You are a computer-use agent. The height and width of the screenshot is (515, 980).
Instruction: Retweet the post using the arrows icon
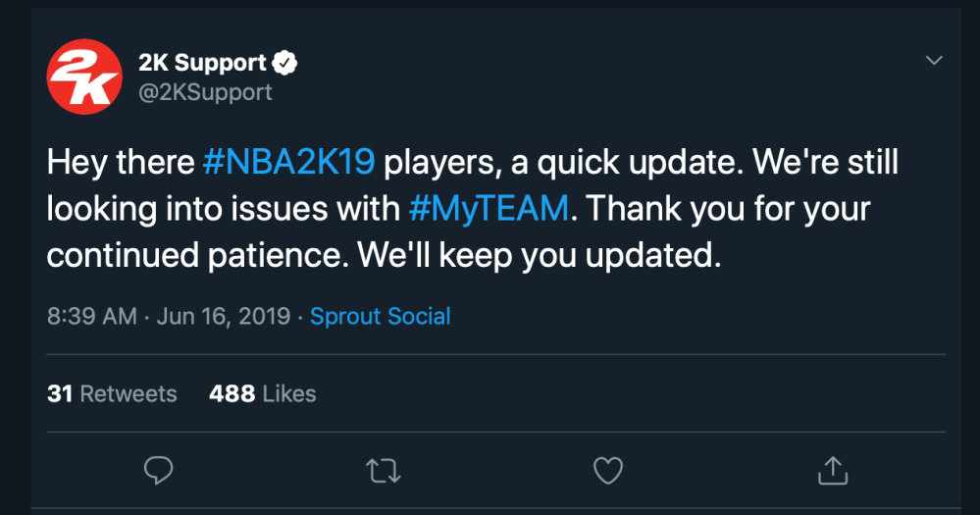(384, 471)
